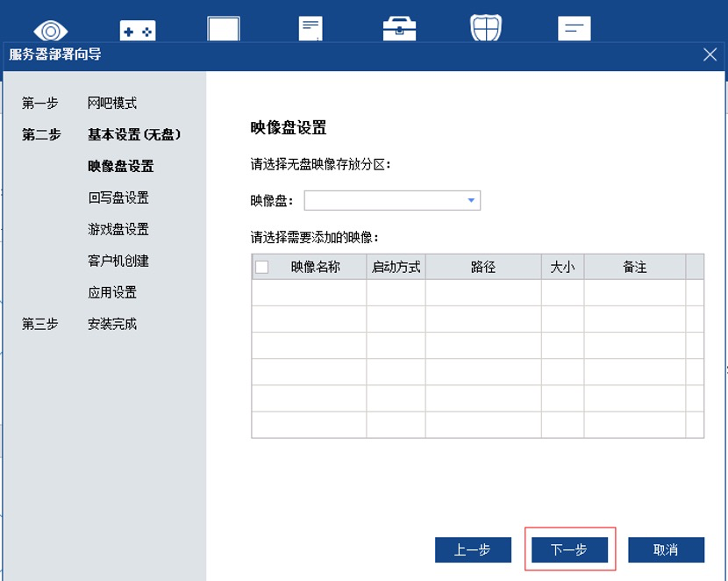Tick the select-all checkbox beside 映像名称
The height and width of the screenshot is (581, 728).
(x=262, y=267)
